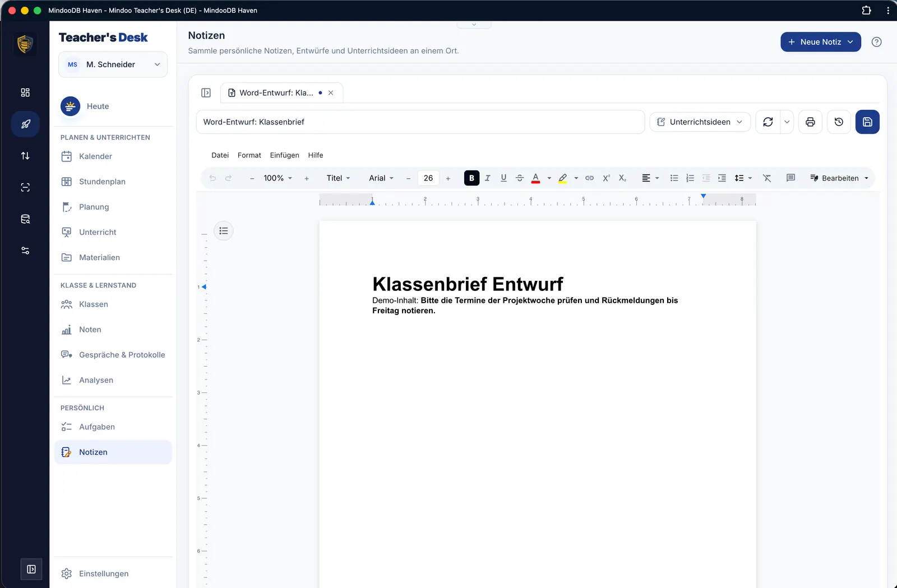Insert a hyperlink with the link icon
This screenshot has height=588, width=897.
590,178
